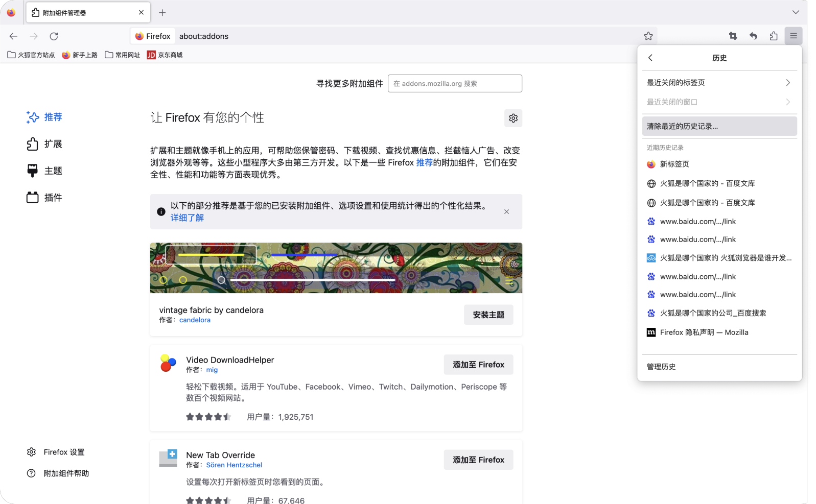Click the 让 Firefox 有您的个性 heading

tap(207, 117)
